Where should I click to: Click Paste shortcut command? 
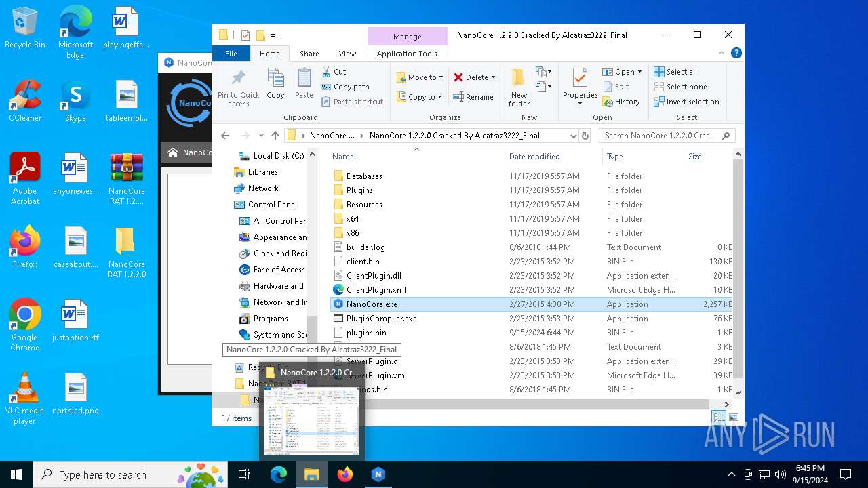[352, 102]
